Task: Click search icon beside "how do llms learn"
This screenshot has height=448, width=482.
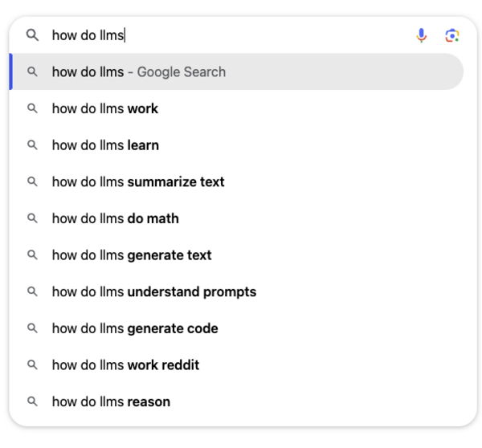Action: point(32,145)
